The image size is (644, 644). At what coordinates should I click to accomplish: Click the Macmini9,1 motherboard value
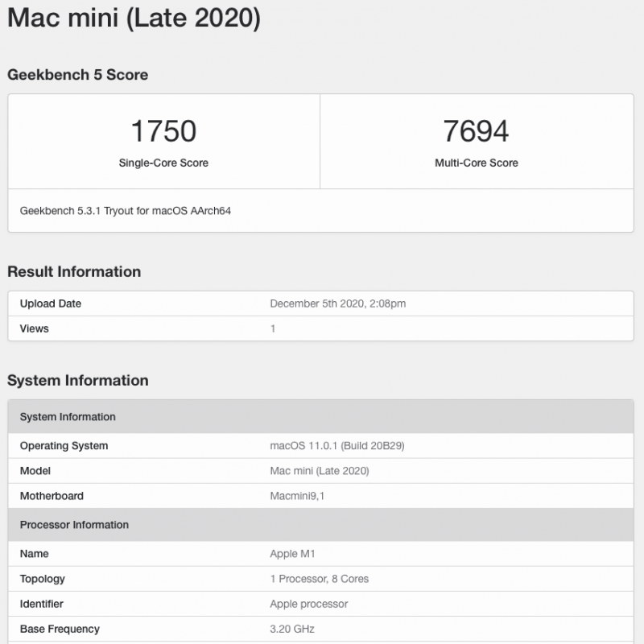[297, 496]
